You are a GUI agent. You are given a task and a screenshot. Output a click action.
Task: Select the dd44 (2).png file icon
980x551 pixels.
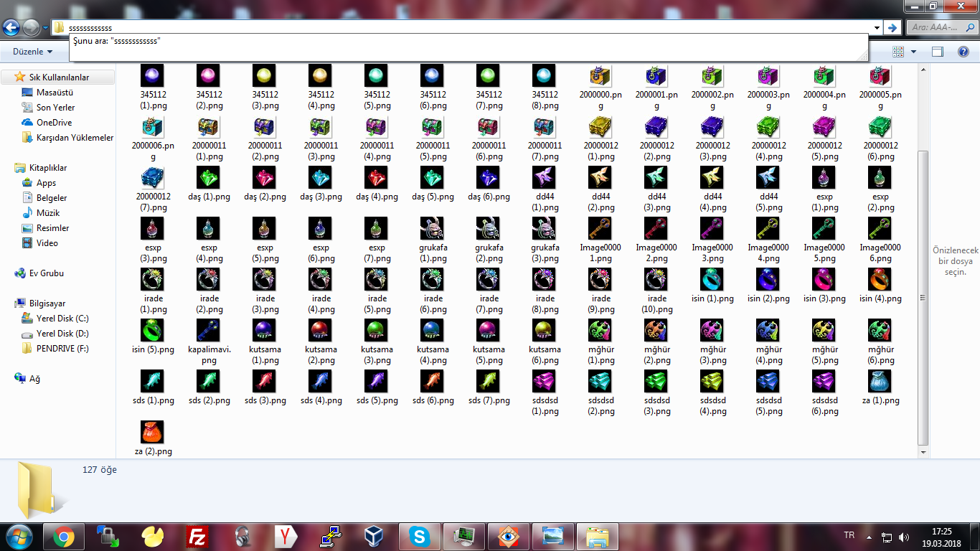[x=600, y=177]
